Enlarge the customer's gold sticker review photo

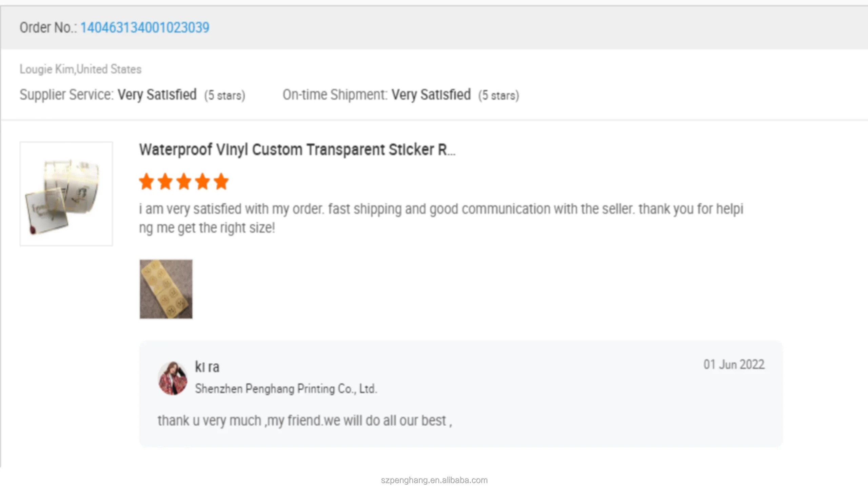click(x=166, y=289)
